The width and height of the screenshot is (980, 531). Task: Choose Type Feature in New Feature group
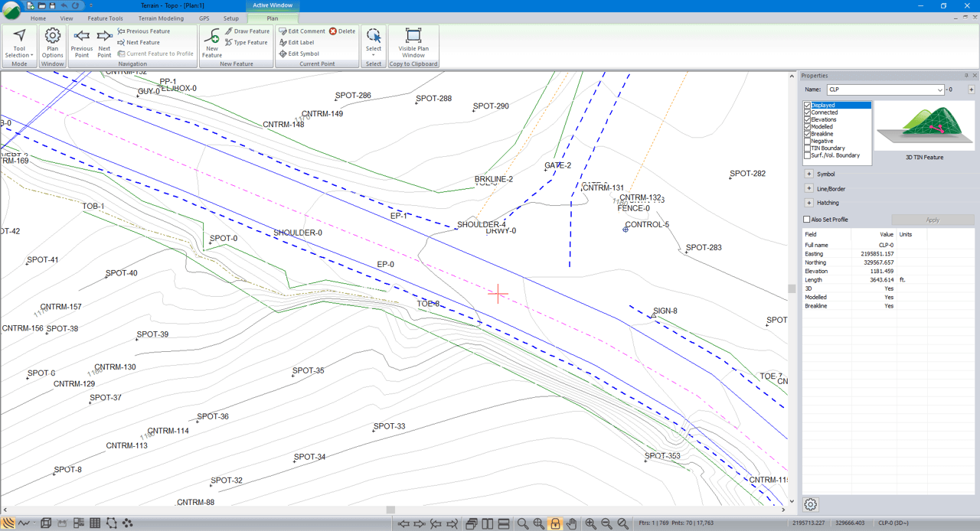[x=247, y=43]
